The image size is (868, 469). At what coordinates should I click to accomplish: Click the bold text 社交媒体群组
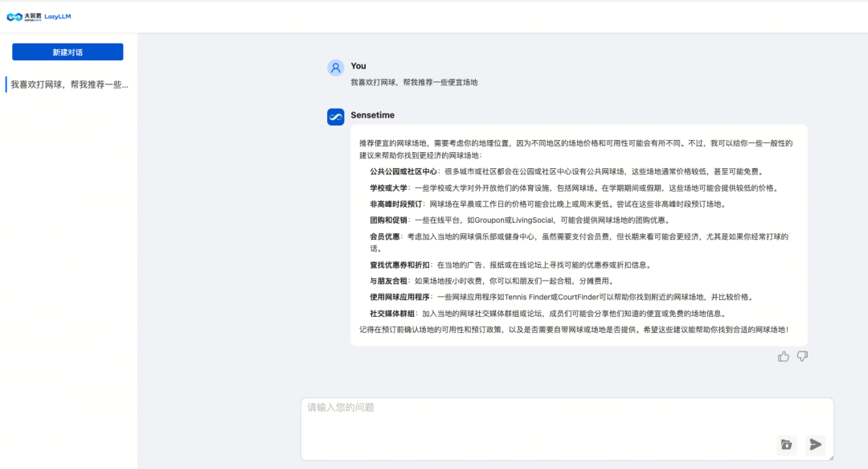pos(392,314)
